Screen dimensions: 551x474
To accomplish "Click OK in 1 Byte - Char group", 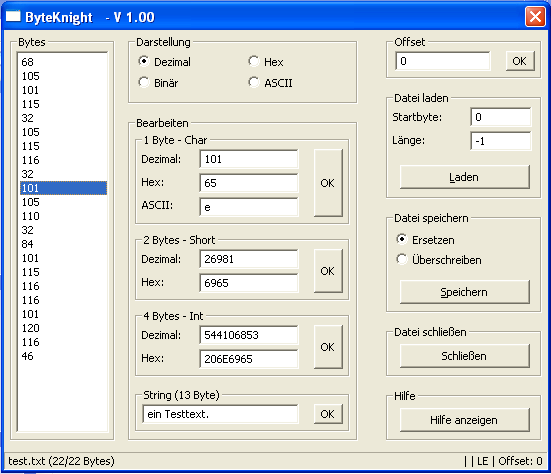I will click(328, 183).
